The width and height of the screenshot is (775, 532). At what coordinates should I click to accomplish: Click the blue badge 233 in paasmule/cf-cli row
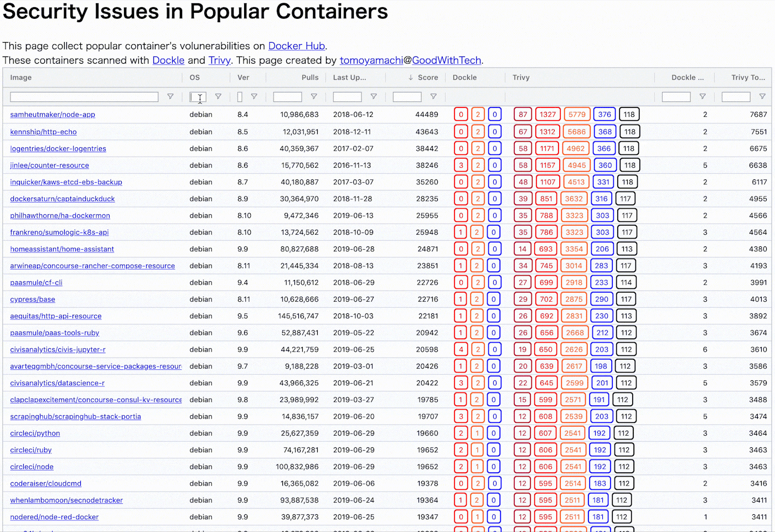[x=602, y=282]
